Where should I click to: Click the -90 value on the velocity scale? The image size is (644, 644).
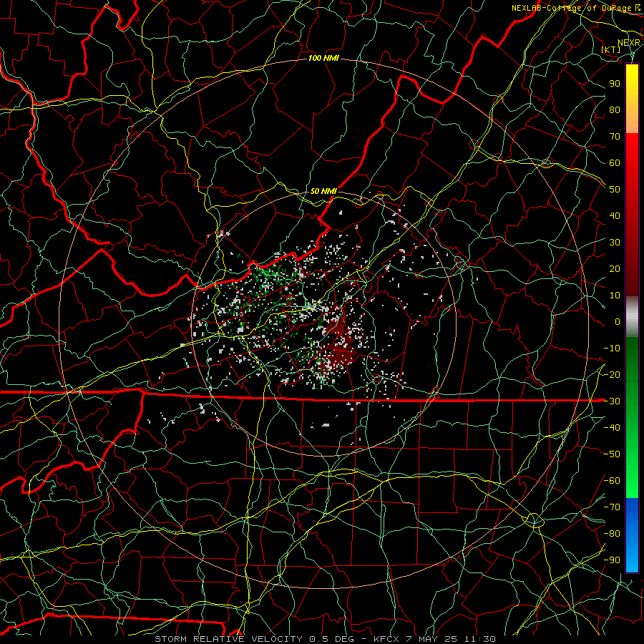click(612, 560)
